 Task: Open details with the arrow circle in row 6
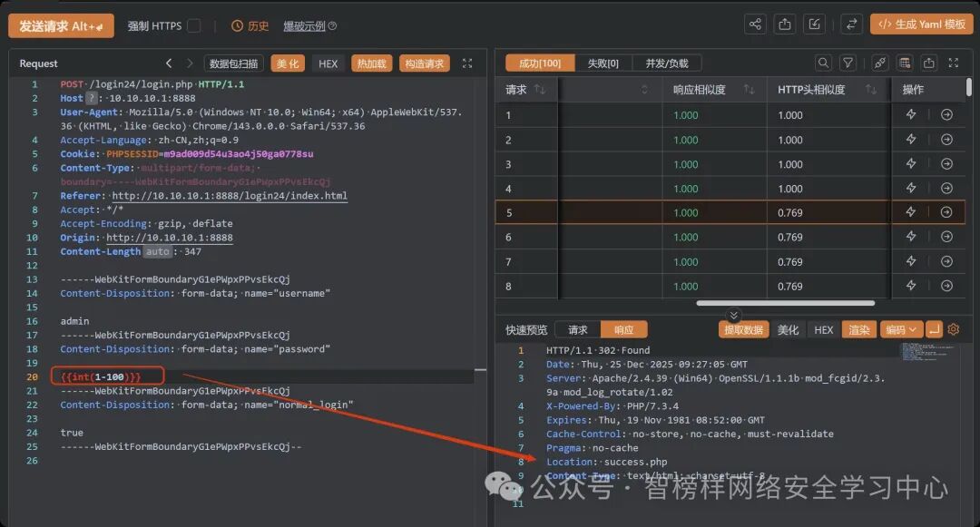tap(946, 237)
